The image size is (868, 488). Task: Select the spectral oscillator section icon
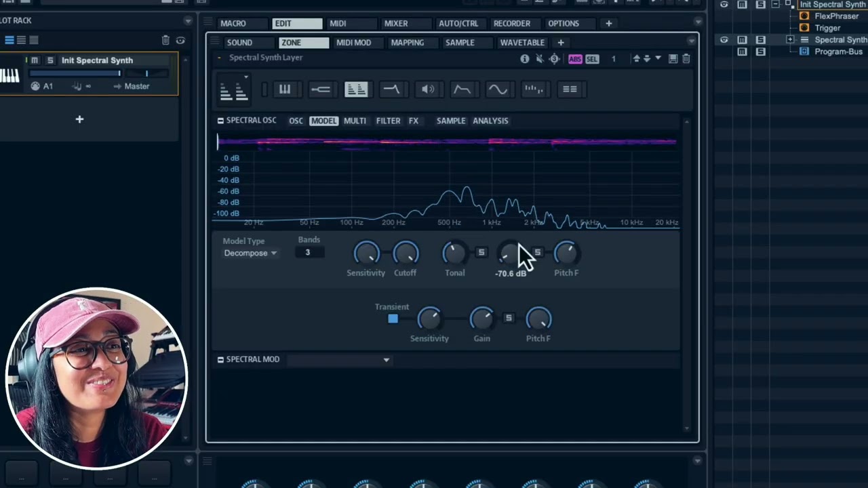pos(356,89)
